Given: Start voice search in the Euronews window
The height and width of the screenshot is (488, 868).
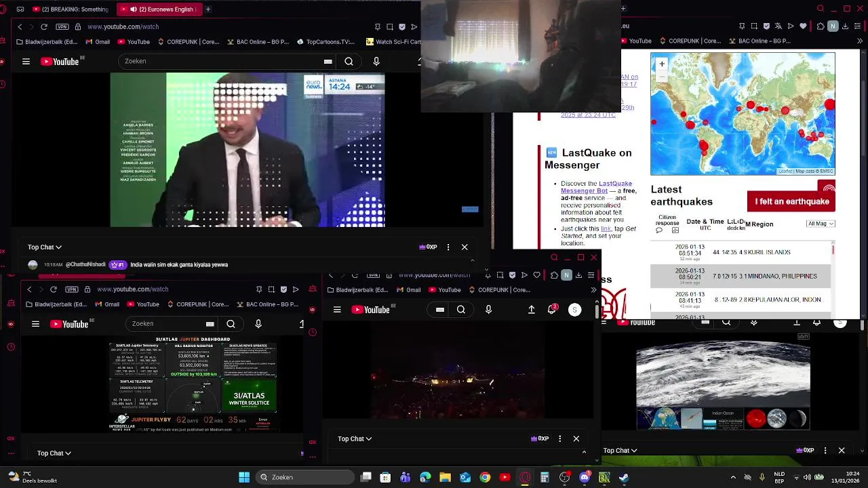Looking at the screenshot, I should click(376, 61).
